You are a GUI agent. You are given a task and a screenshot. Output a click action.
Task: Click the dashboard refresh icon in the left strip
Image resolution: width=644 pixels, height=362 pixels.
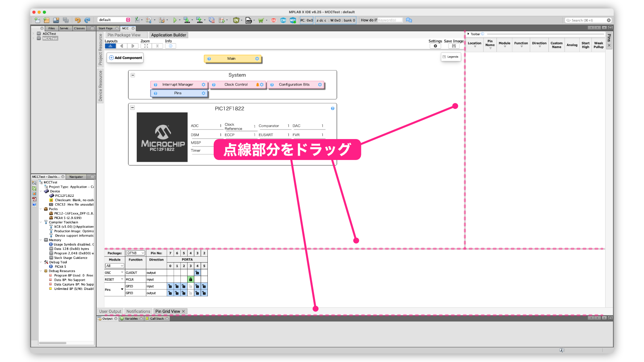34,189
